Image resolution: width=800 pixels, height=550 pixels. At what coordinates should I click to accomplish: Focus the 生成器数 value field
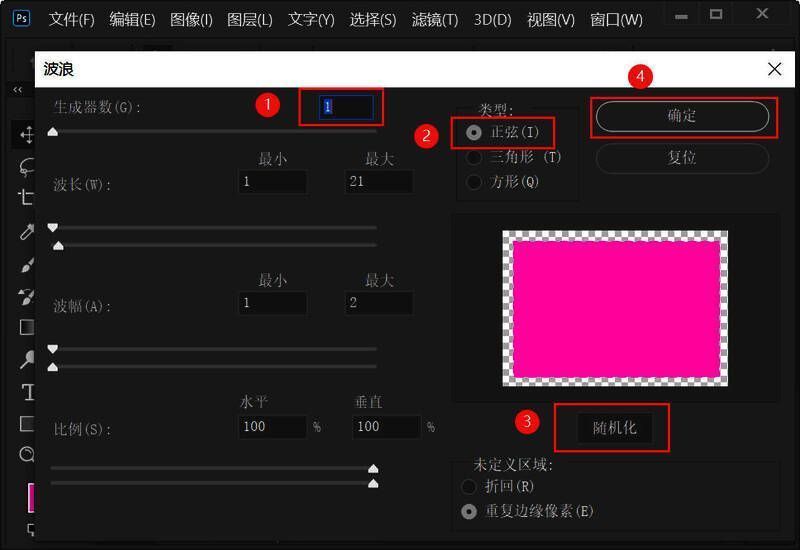pyautogui.click(x=346, y=107)
